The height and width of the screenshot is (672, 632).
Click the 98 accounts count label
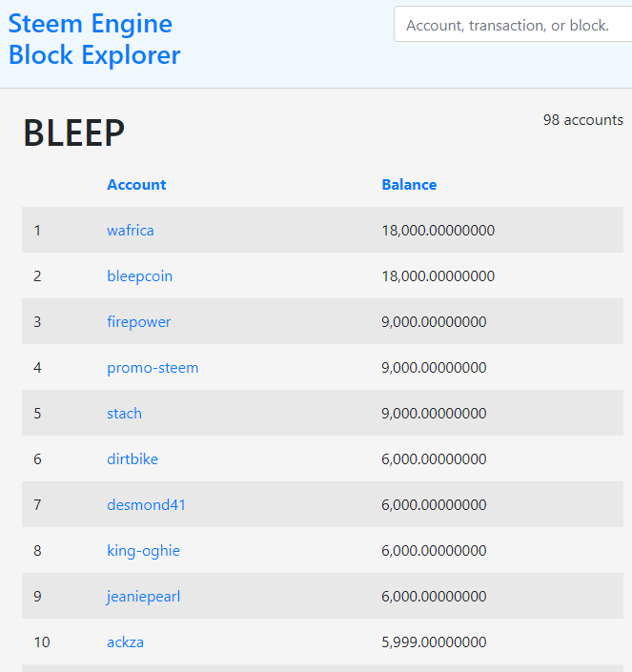[582, 120]
